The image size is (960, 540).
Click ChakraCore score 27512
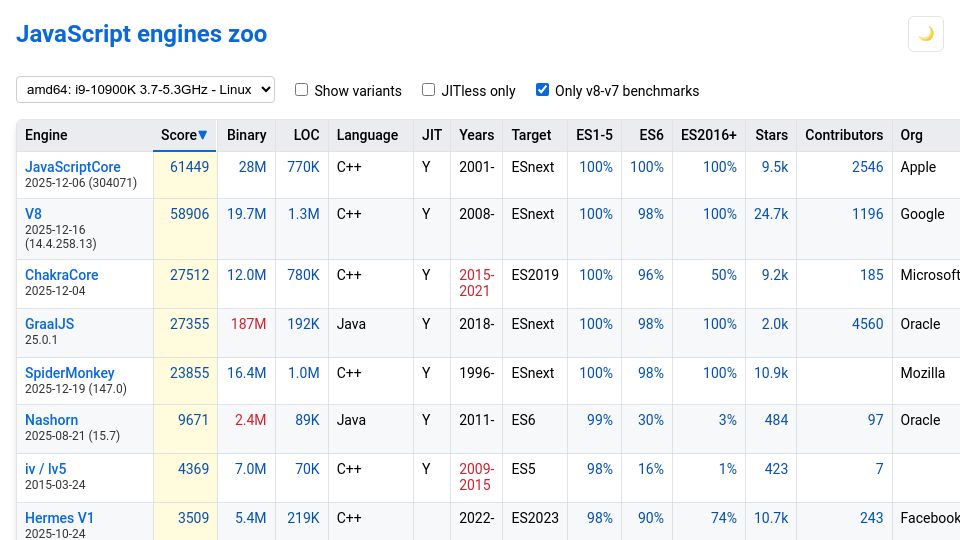189,276
